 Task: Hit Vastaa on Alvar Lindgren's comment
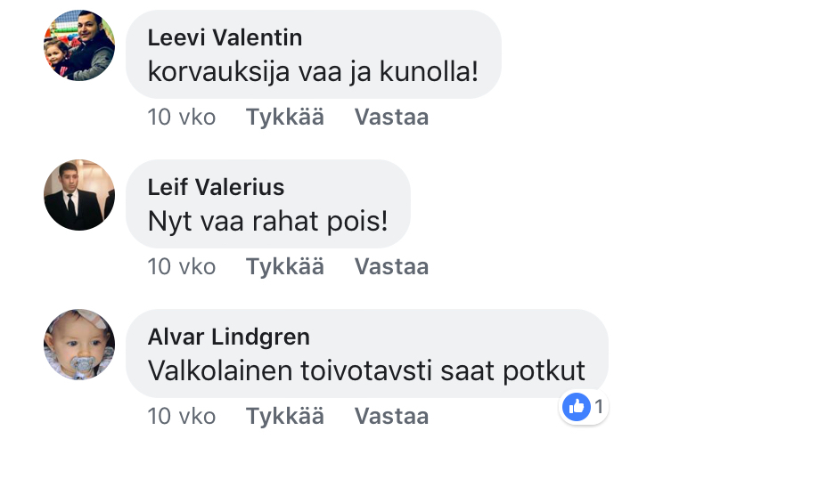[x=391, y=416]
